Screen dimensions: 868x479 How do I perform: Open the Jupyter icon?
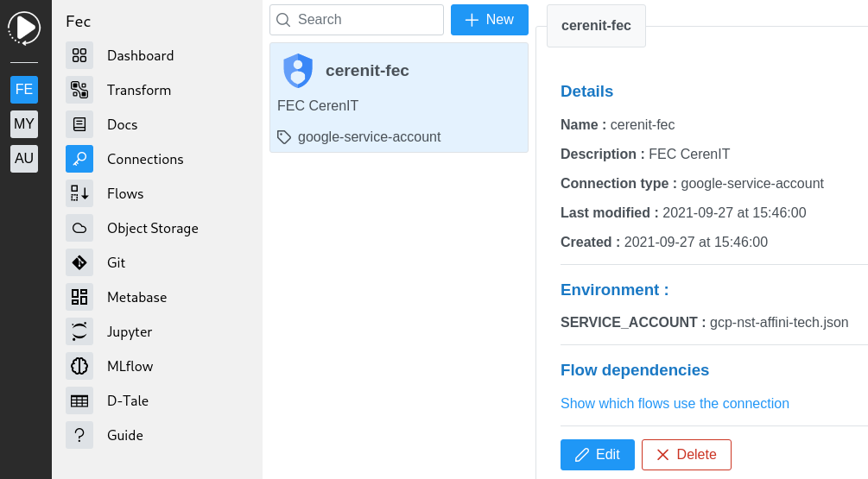coord(79,331)
